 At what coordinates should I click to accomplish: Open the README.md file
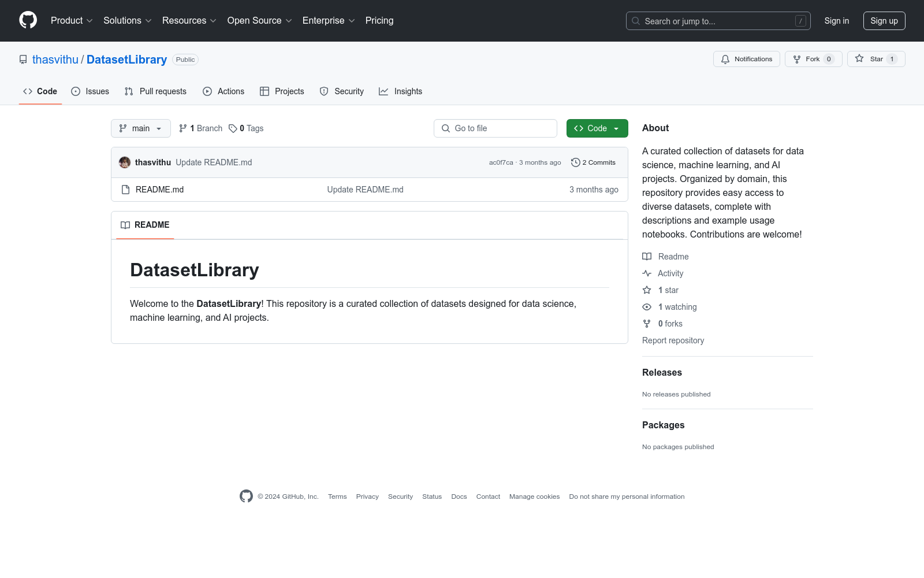[x=159, y=190]
